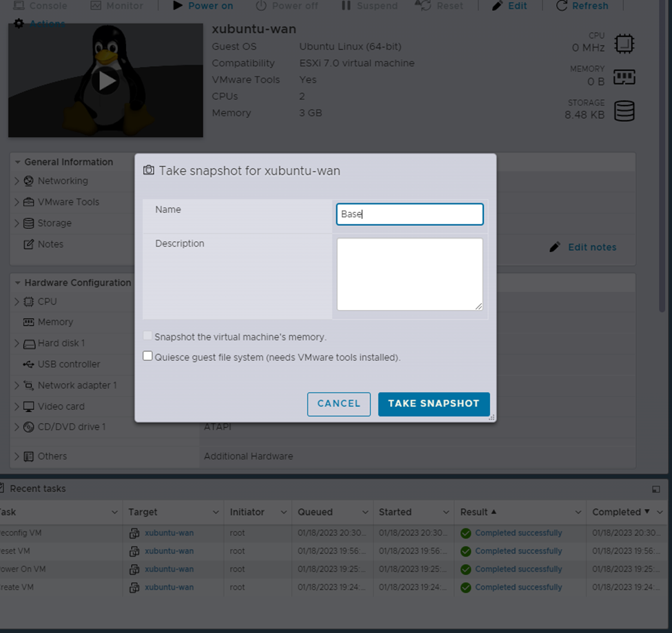Image resolution: width=672 pixels, height=633 pixels.
Task: Collapse the General Information section
Action: [17, 163]
